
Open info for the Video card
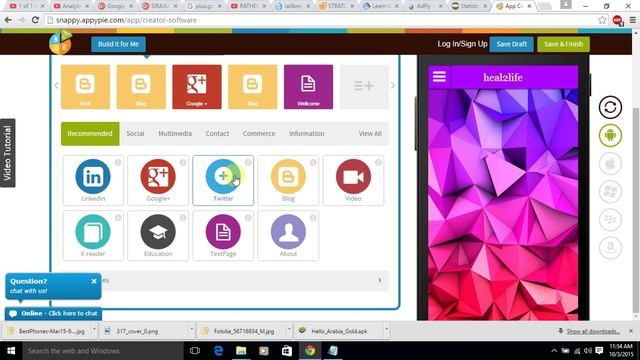(x=378, y=162)
